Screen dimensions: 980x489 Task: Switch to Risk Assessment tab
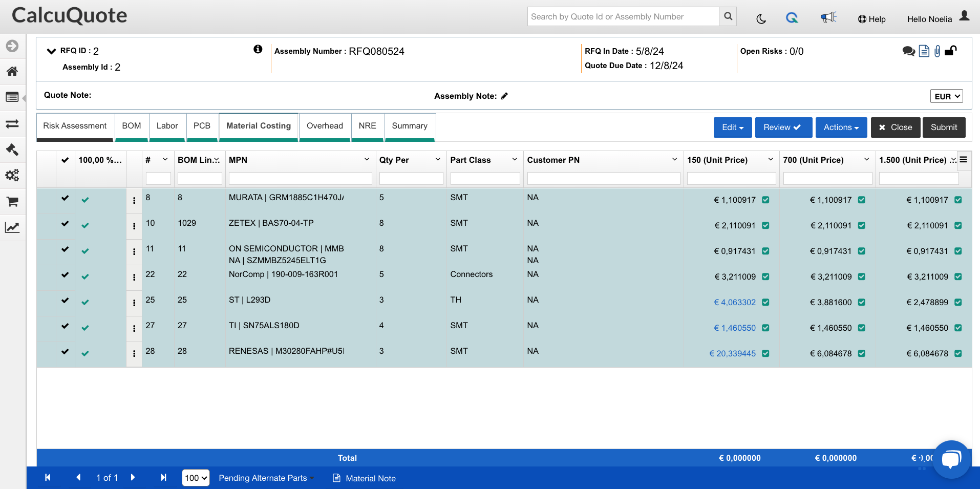tap(75, 126)
